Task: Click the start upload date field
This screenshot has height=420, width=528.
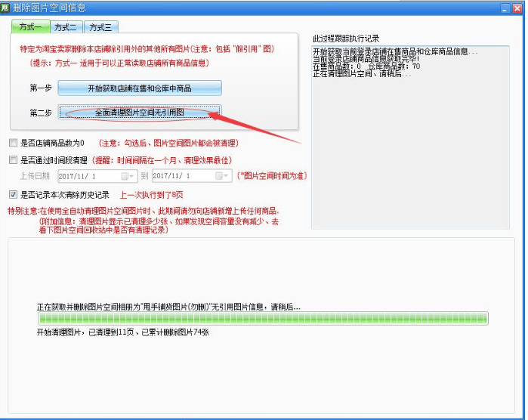Action: click(98, 176)
